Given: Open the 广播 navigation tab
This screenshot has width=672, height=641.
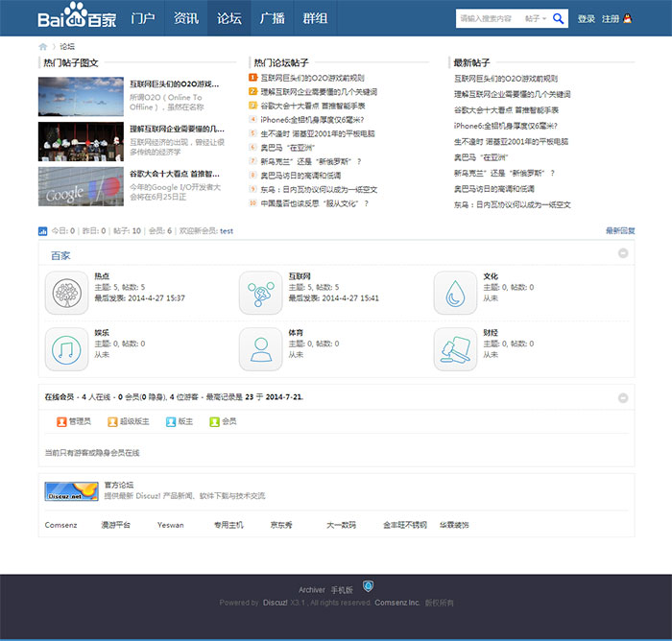Looking at the screenshot, I should point(272,18).
